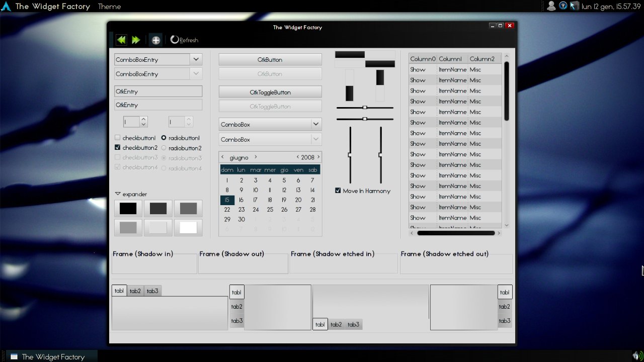
Task: Click into the first GtkEntry field
Action: pyautogui.click(x=158, y=91)
